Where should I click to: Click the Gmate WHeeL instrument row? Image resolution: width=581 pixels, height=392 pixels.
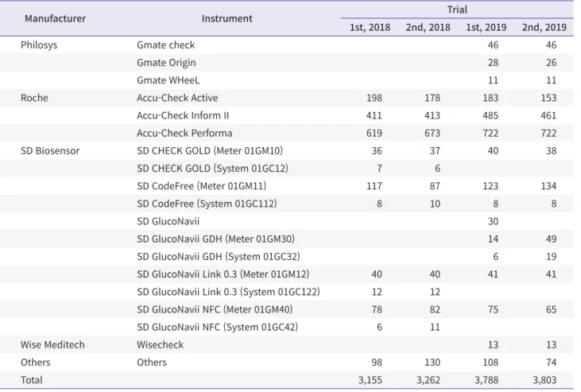287,80
